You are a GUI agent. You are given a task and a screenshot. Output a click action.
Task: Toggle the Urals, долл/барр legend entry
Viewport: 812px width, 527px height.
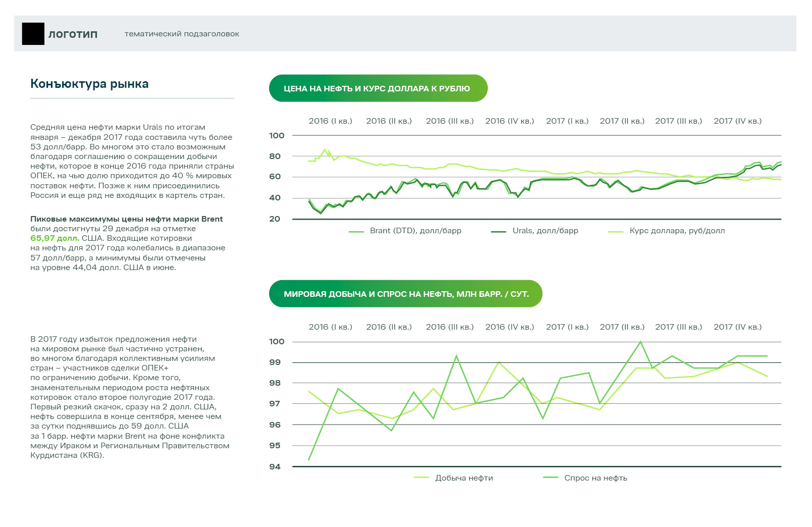[545, 231]
